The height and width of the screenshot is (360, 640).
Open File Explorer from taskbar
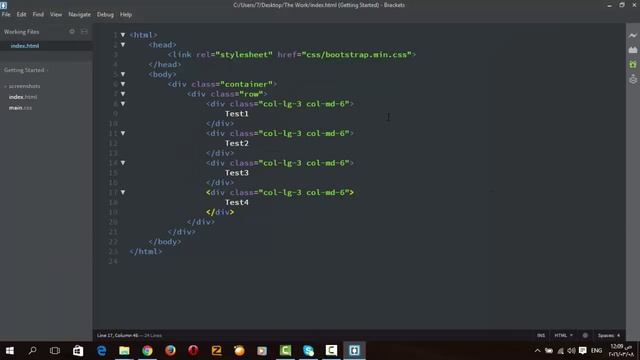[x=124, y=351]
